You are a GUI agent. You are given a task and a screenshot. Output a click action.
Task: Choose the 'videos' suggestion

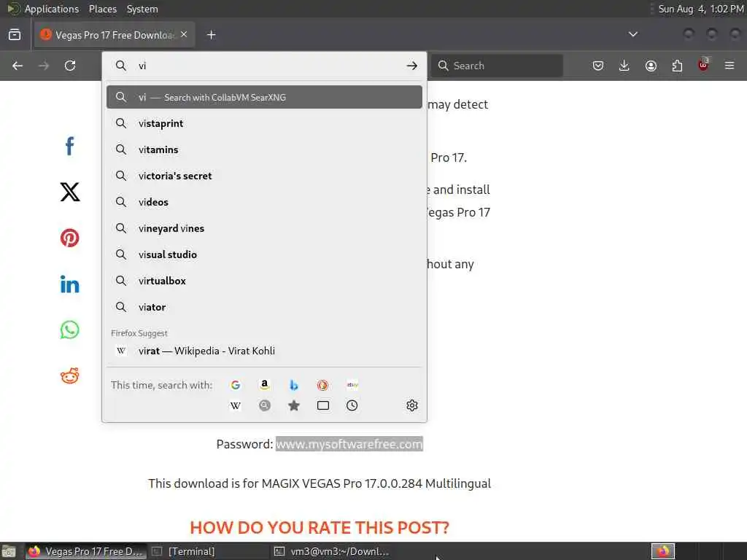coord(264,202)
